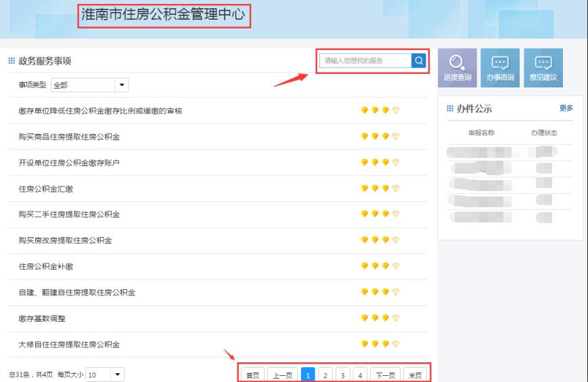Click the search magnifier button

pos(419,61)
